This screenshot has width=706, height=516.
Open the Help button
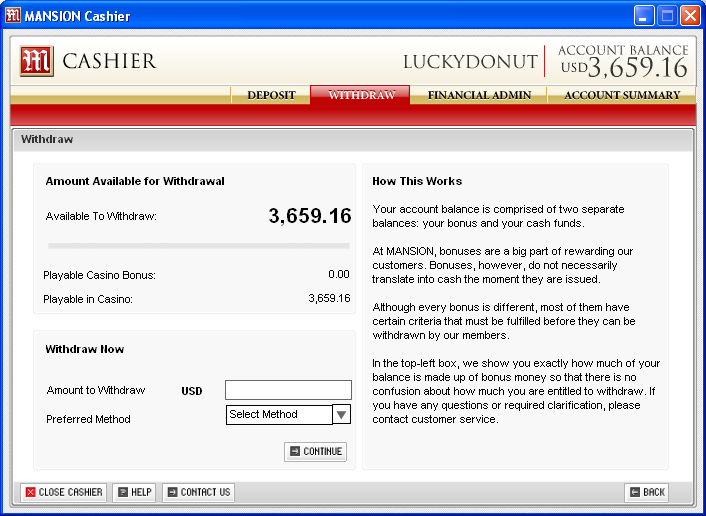coord(134,492)
